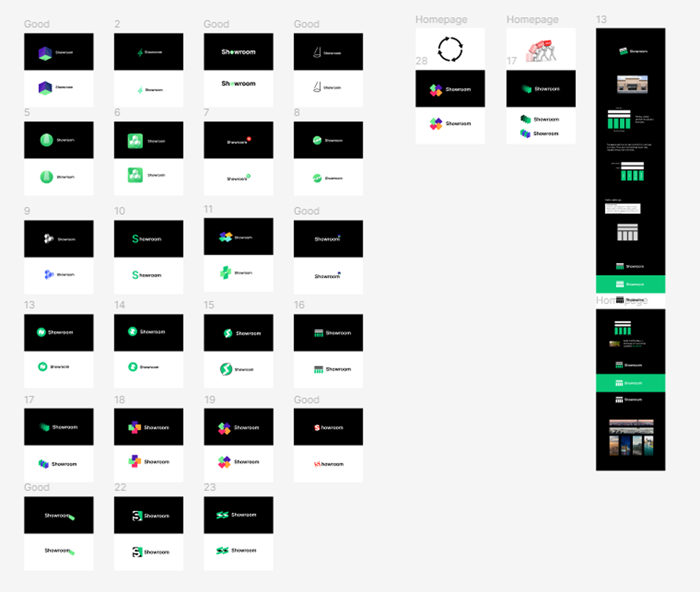700x592 pixels.
Task: Click frame label "14"
Action: pyautogui.click(x=119, y=305)
